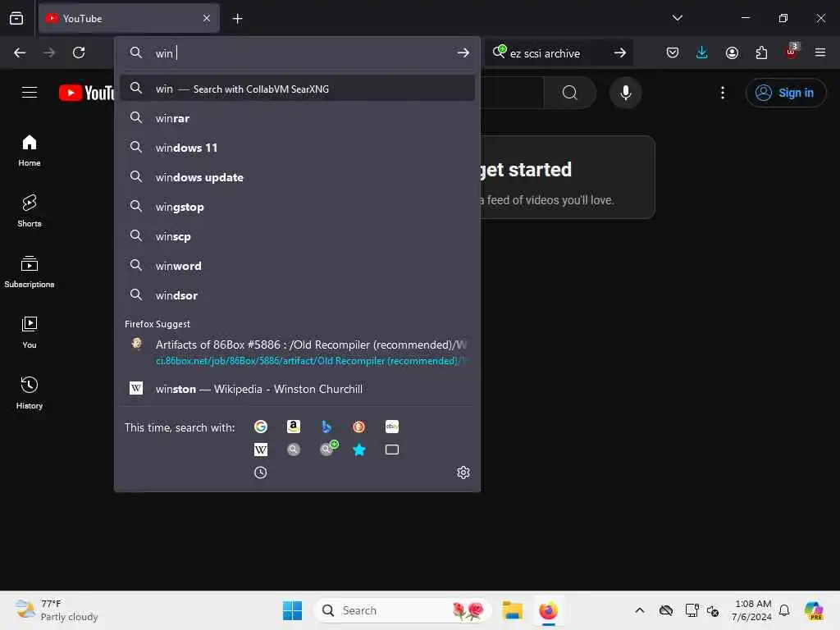Open Subscriptions in YouTube sidebar
The width and height of the screenshot is (840, 630).
pyautogui.click(x=30, y=272)
